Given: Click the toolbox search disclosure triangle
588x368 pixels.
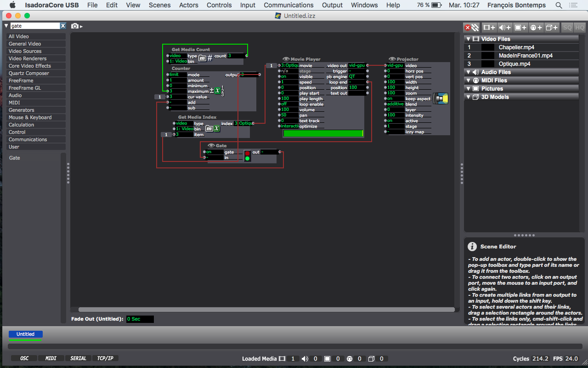Looking at the screenshot, I should [6, 26].
